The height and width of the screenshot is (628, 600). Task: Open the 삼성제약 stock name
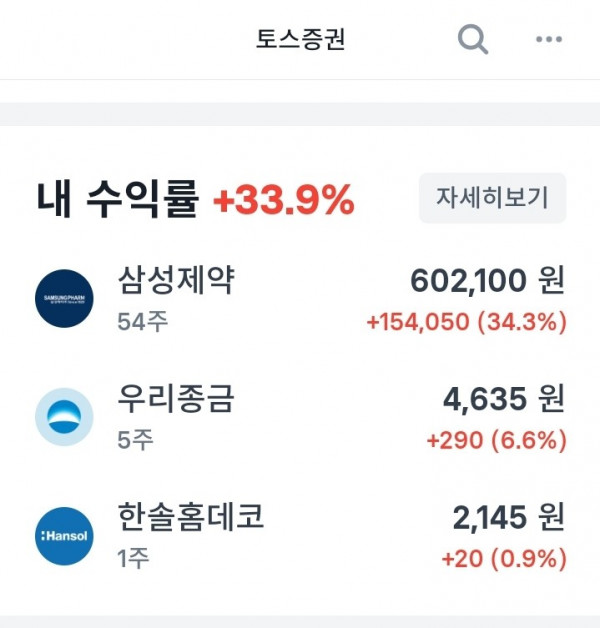point(176,280)
